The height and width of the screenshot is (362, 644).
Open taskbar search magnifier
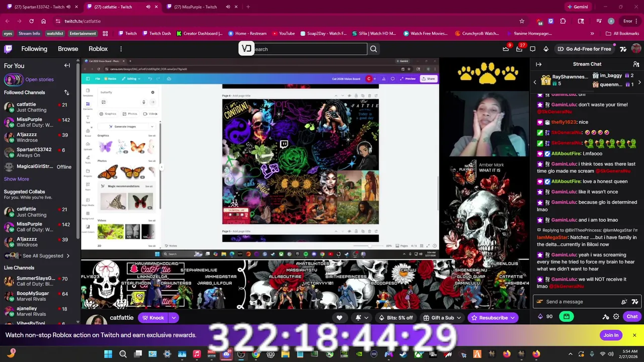click(123, 354)
